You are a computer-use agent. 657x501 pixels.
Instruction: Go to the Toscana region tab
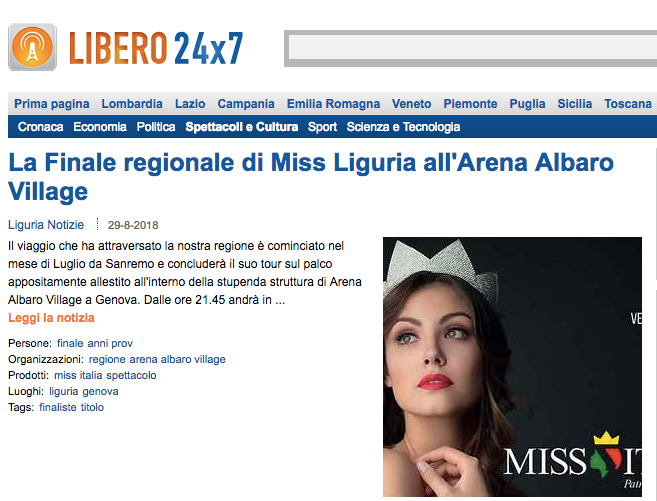tap(628, 103)
